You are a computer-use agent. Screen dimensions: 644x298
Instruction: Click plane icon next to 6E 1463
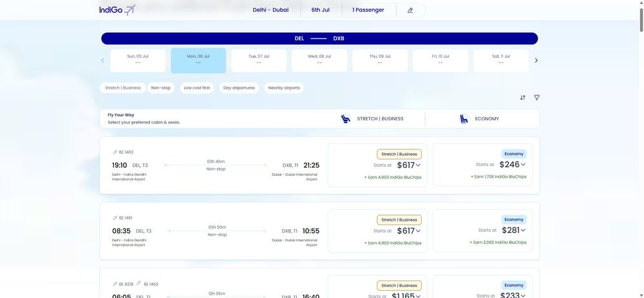pos(115,153)
